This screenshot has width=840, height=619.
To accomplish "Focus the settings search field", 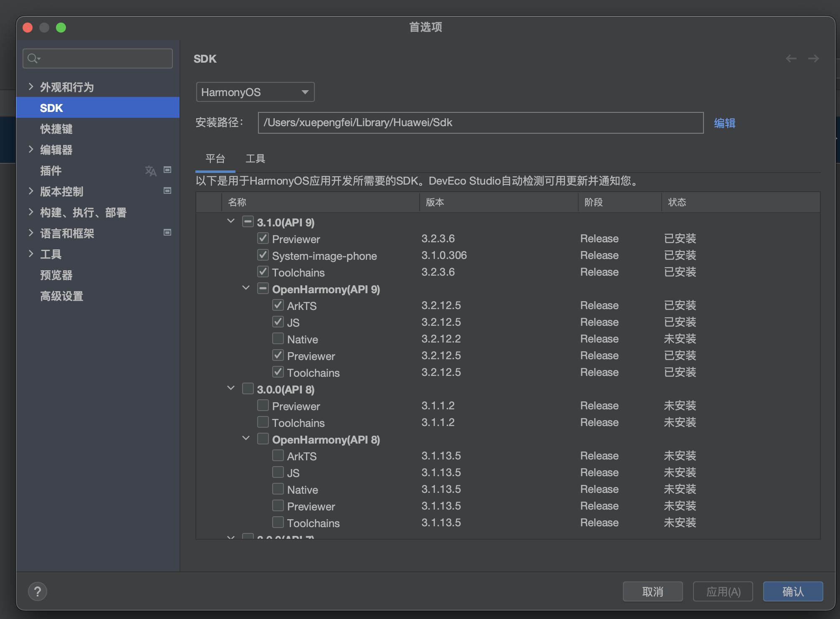I will coord(98,58).
